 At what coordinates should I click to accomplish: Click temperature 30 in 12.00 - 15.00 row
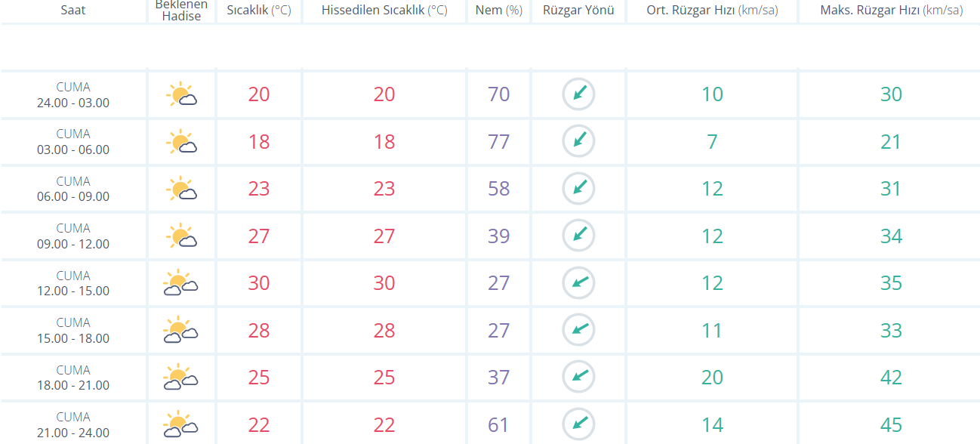coord(259,283)
